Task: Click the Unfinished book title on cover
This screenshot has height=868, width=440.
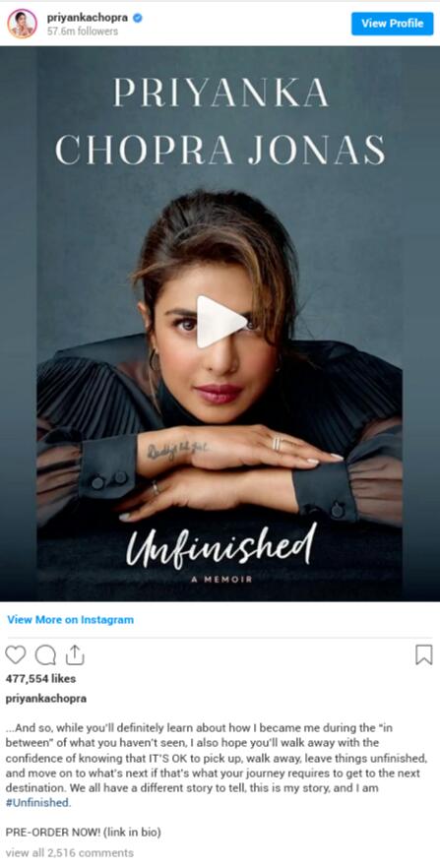Action: click(220, 546)
